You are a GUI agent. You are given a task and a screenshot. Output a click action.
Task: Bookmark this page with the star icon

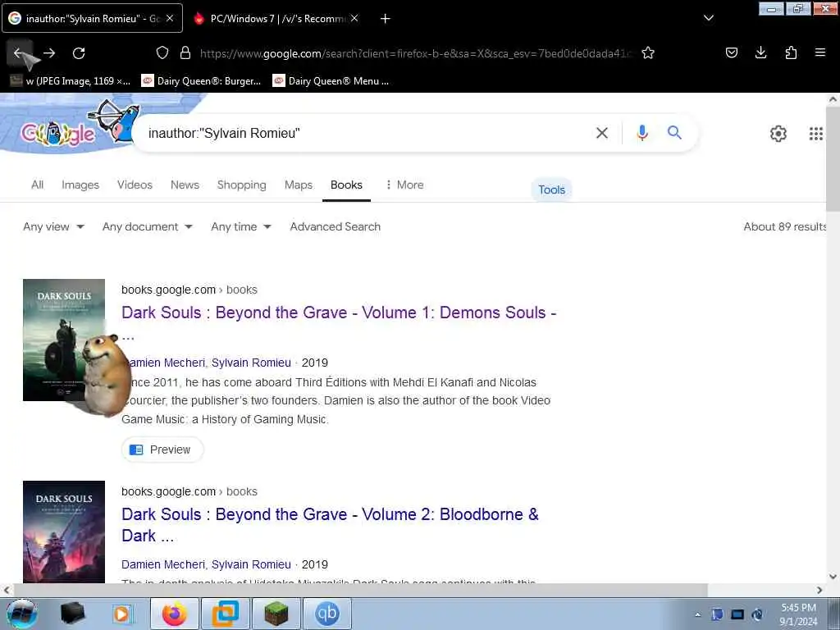coord(648,52)
